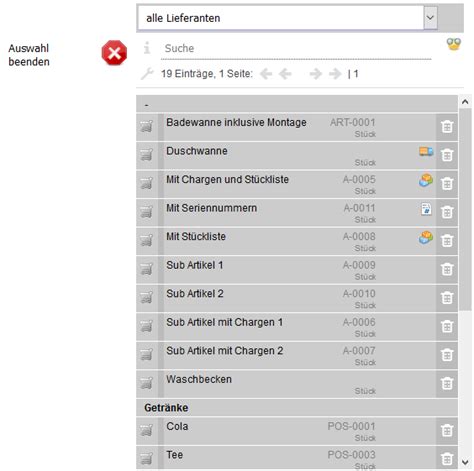Select the Duschwanne entry
The width and height of the screenshot is (474, 471).
tap(297, 155)
